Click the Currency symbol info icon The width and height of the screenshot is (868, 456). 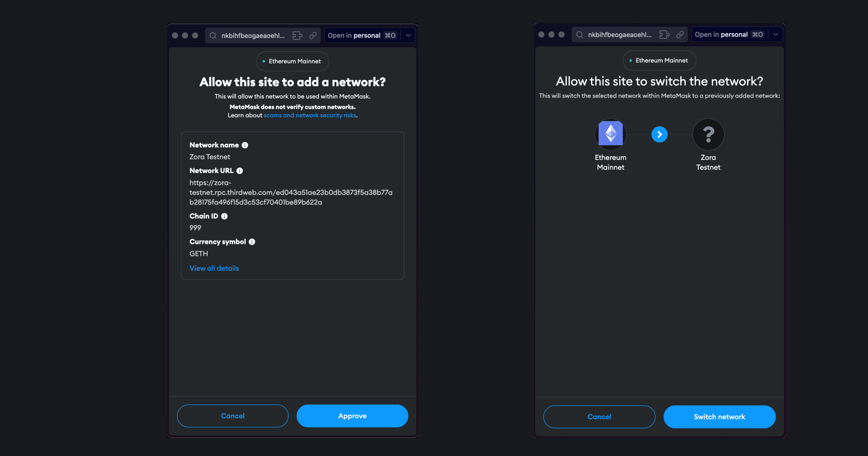[x=252, y=241]
